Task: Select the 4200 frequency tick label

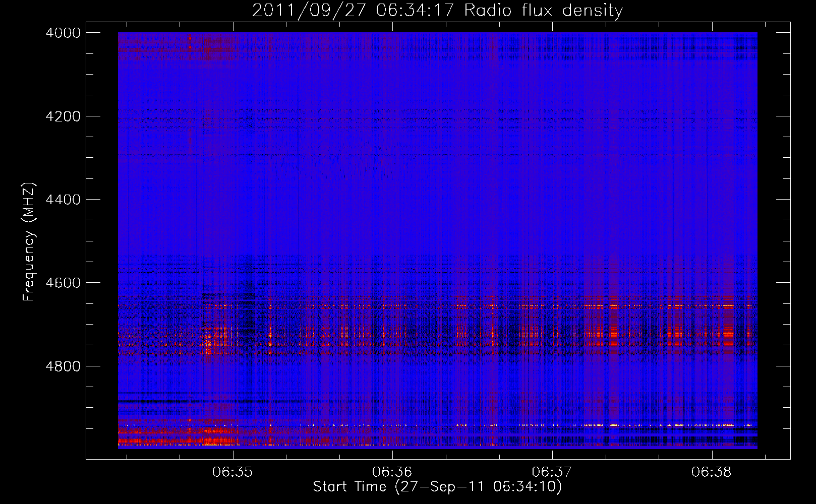Action: tap(63, 116)
